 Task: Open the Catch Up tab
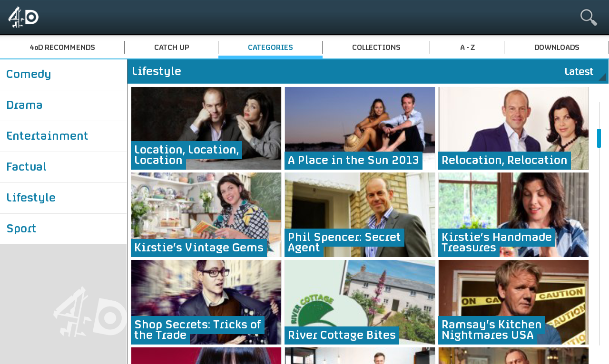tap(171, 48)
